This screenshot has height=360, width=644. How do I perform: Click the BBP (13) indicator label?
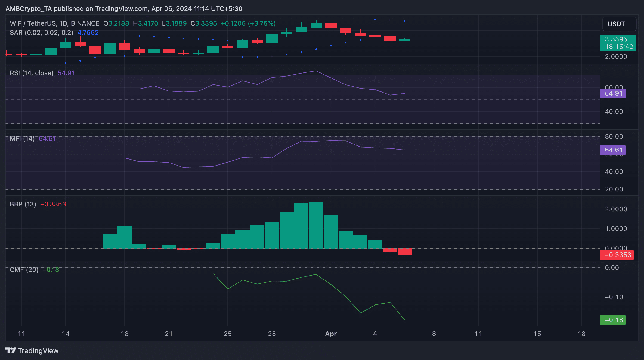point(23,204)
